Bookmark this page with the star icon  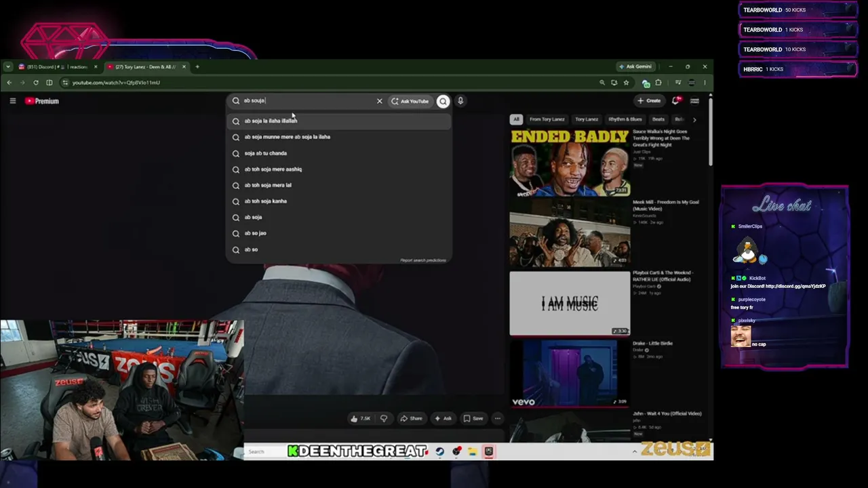click(x=626, y=83)
